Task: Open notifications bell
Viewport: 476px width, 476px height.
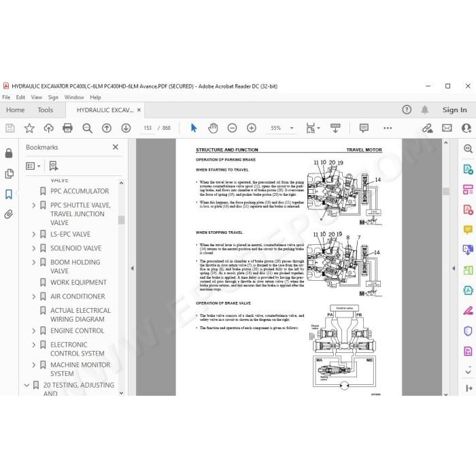Action: 425,109
